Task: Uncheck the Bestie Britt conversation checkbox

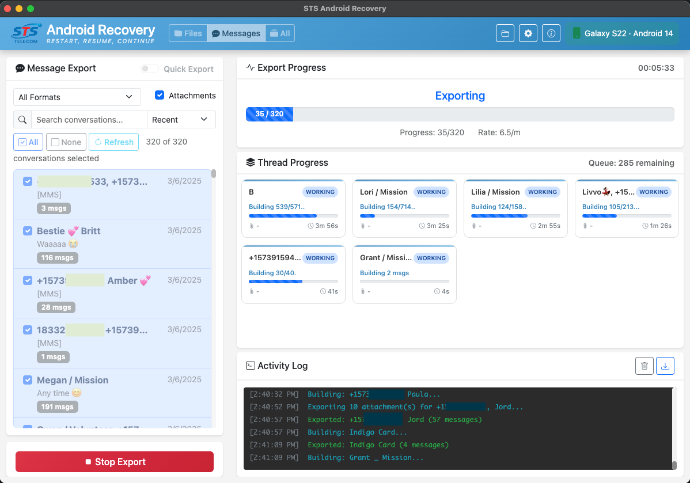Action: tap(28, 231)
